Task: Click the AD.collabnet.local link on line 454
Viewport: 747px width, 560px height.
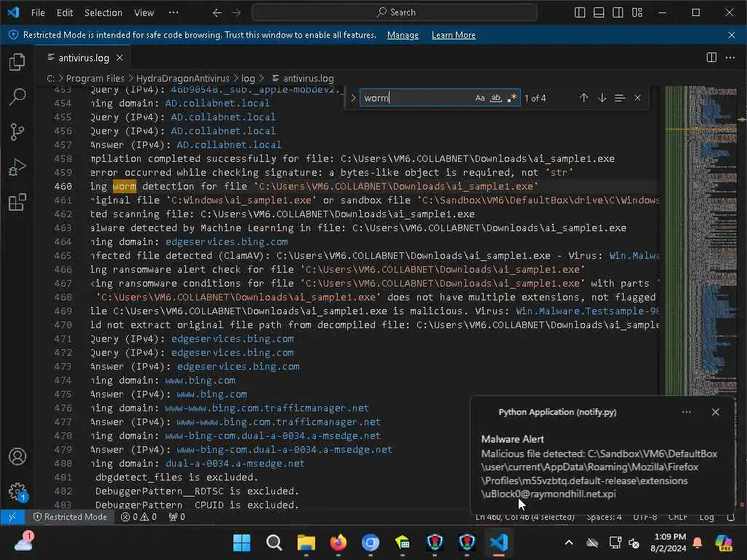Action: tap(217, 104)
